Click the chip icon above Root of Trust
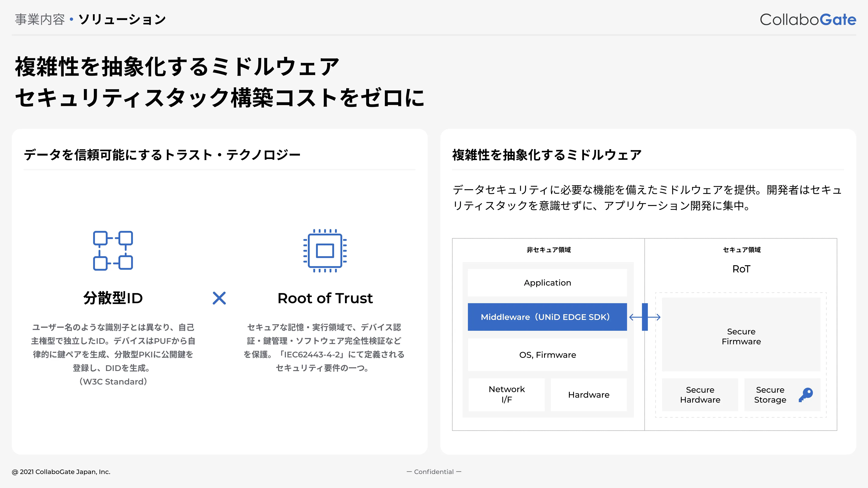 point(325,251)
